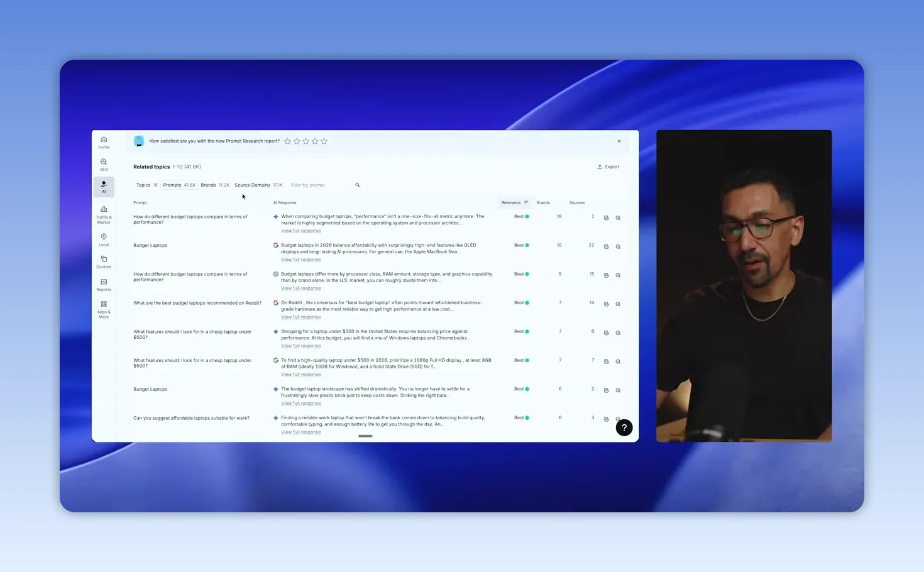The height and width of the screenshot is (572, 924).
Task: Click the 'Related topics' heading
Action: pyautogui.click(x=151, y=167)
